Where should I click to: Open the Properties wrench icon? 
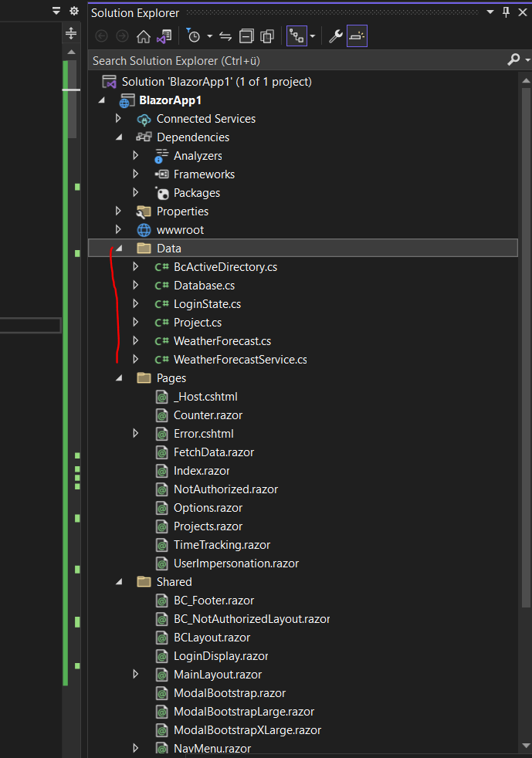click(x=336, y=36)
